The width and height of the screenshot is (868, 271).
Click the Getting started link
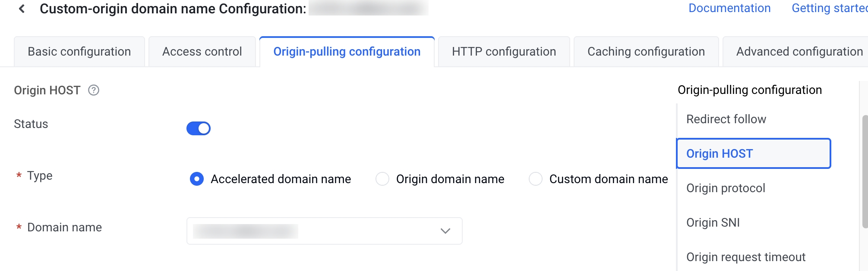click(x=829, y=8)
